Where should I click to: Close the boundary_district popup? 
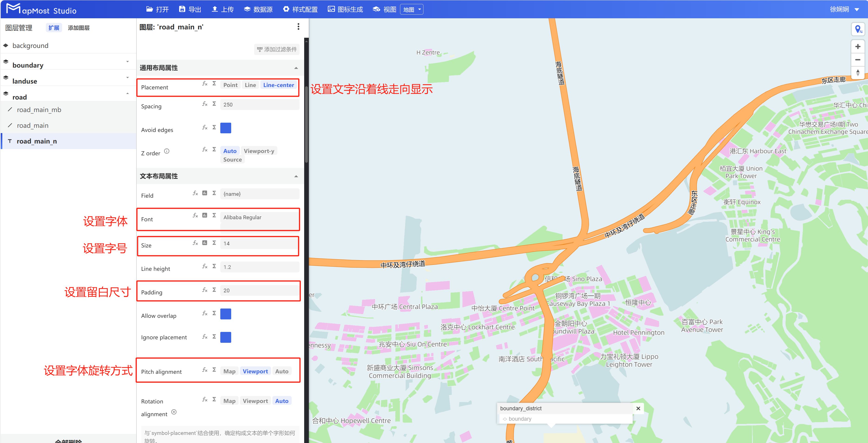638,408
